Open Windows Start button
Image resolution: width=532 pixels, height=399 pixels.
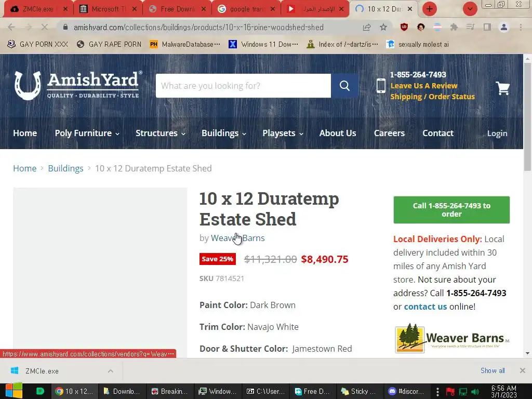coord(14,391)
